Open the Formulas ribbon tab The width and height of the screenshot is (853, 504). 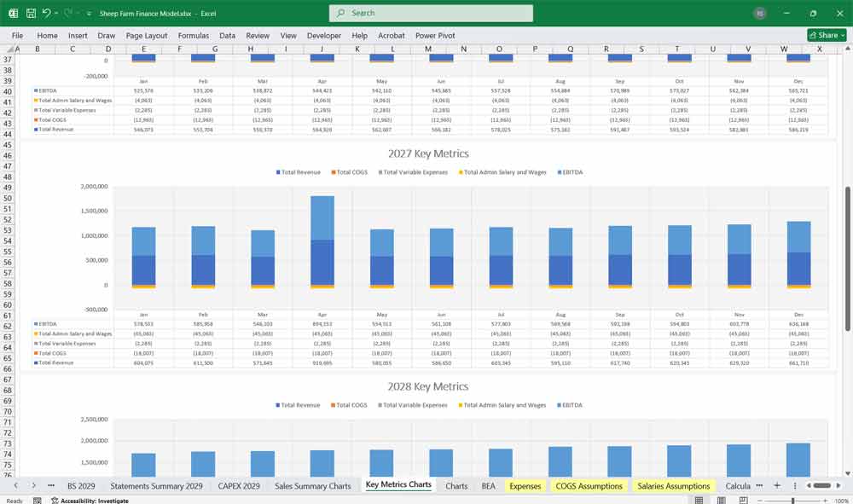194,36
